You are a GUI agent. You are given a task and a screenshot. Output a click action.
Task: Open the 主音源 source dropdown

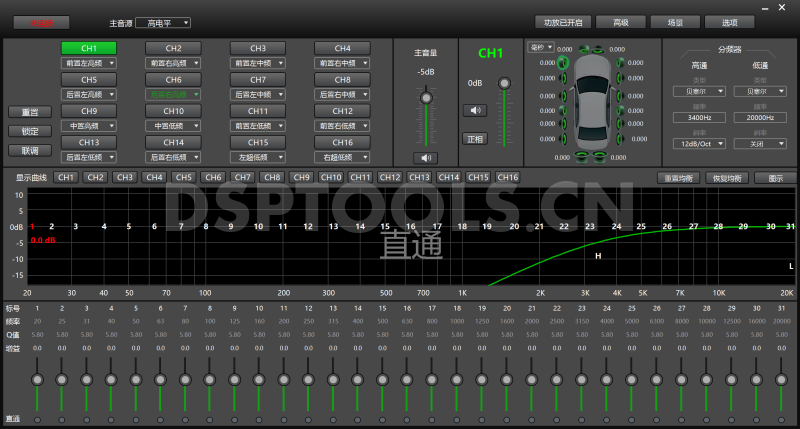click(163, 23)
